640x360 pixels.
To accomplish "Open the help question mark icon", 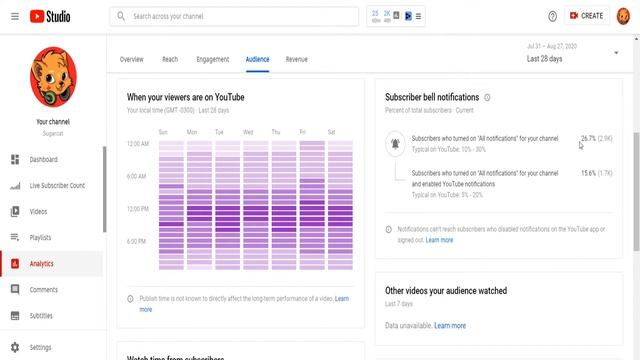I will coord(552,16).
